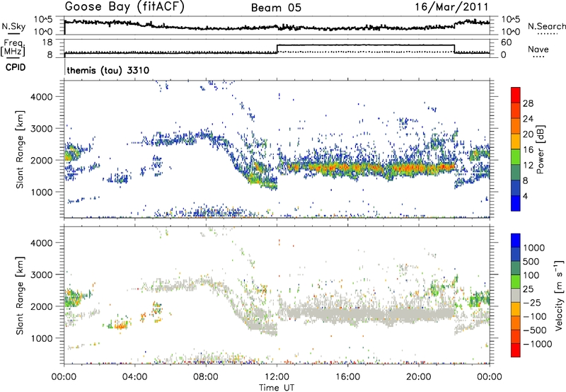Click the '00:00' label ending the time axis
Screen dimensions: 566x392
point(490,377)
